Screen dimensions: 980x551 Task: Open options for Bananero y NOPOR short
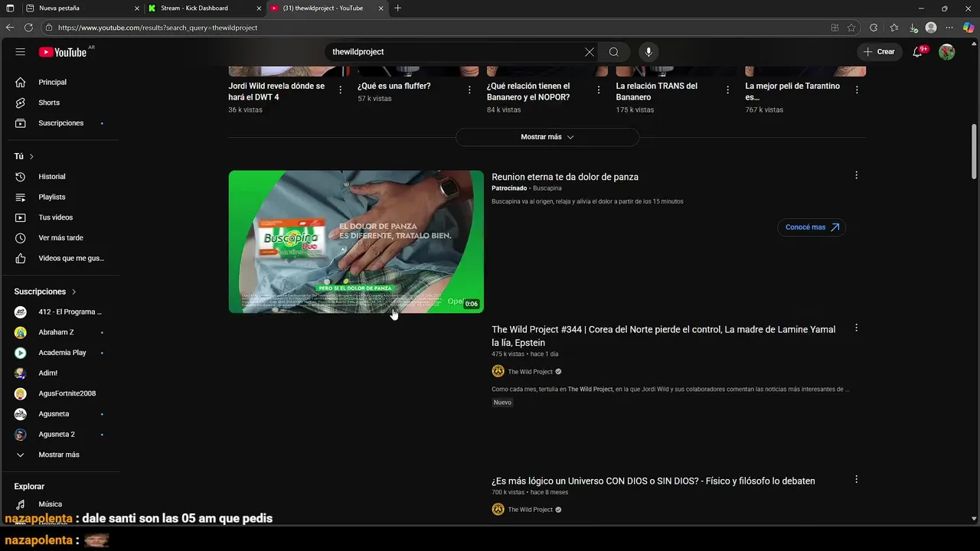coord(599,90)
